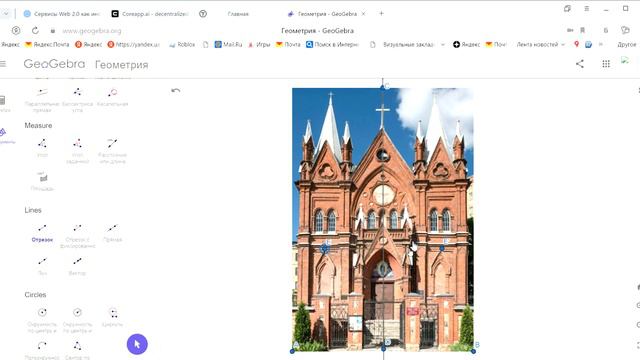Click the church image in canvas
The image size is (640, 360).
click(x=383, y=219)
